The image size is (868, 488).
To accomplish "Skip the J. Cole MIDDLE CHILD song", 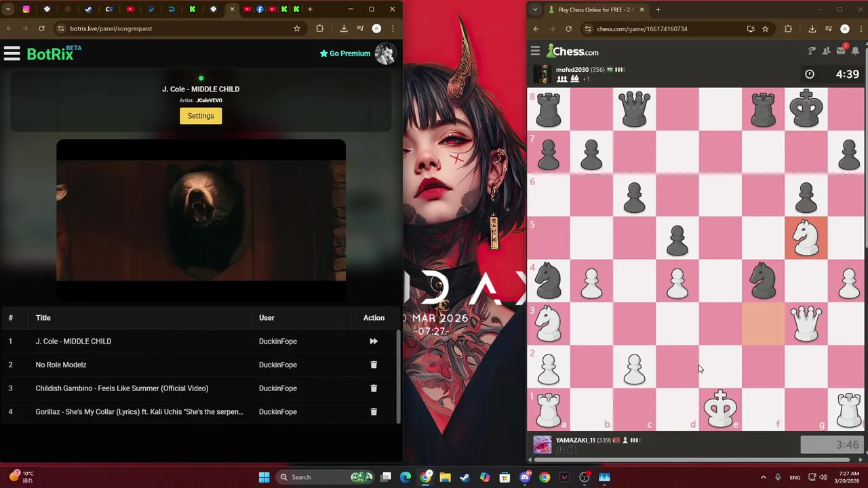I will [373, 342].
